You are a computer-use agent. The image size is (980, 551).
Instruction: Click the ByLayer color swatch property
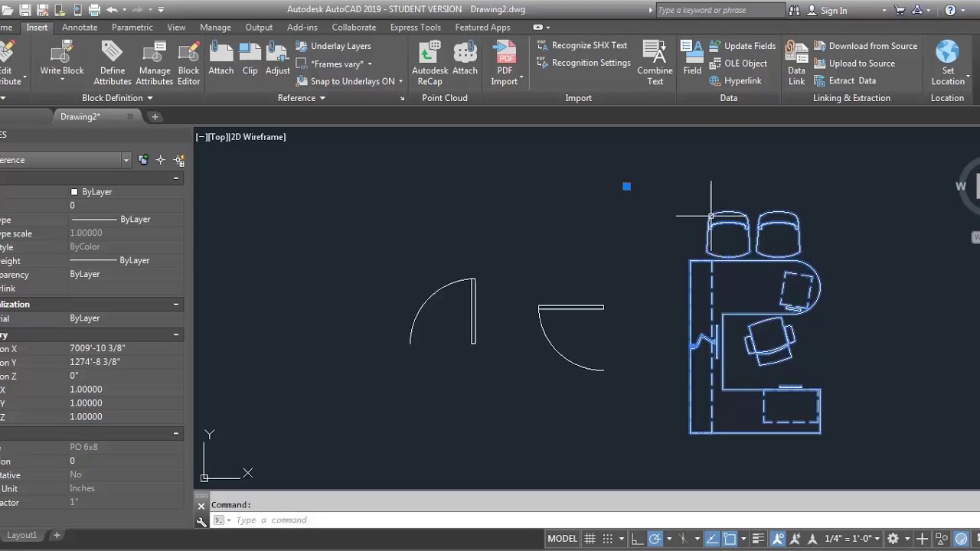pos(74,192)
